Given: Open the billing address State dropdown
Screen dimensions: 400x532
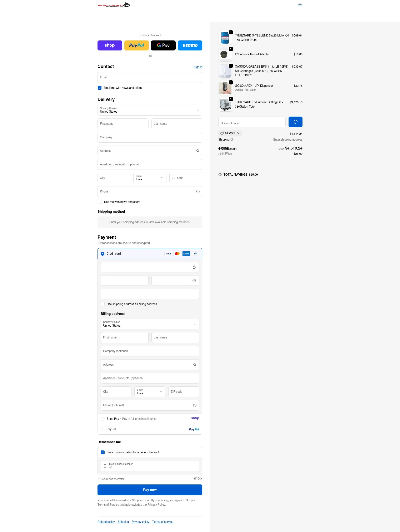Looking at the screenshot, I should coord(150,392).
